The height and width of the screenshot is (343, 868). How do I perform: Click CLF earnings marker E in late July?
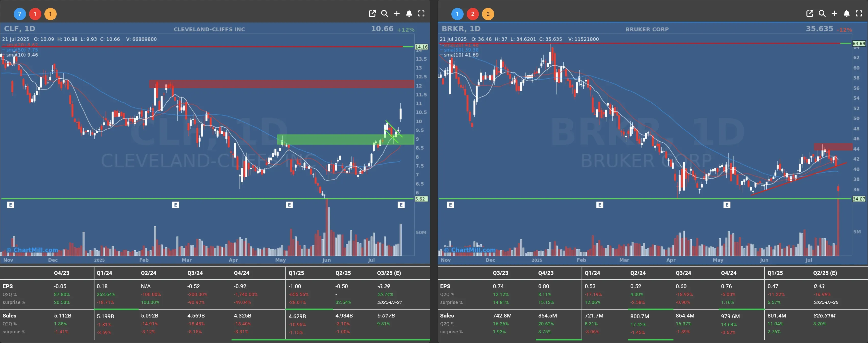(x=401, y=204)
